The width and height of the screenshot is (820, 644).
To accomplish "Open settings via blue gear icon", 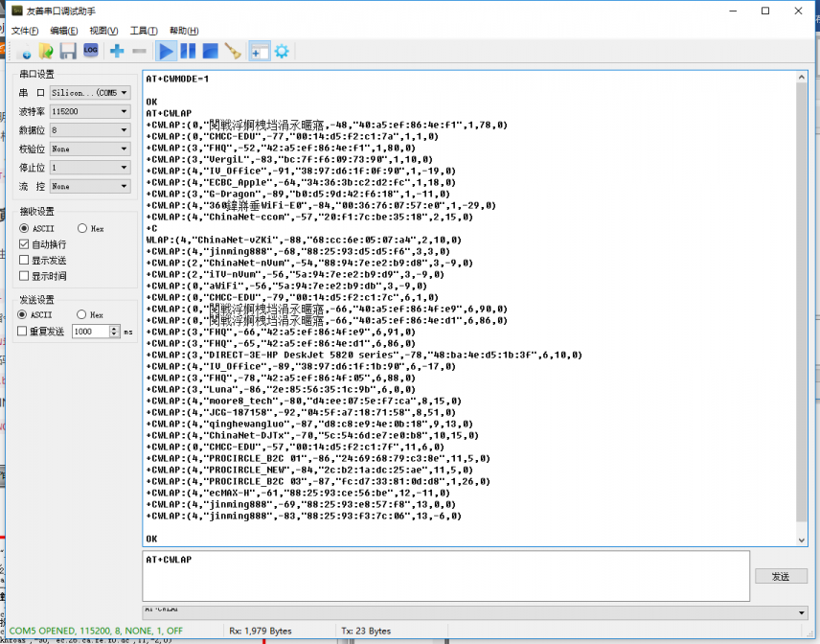I will click(282, 51).
